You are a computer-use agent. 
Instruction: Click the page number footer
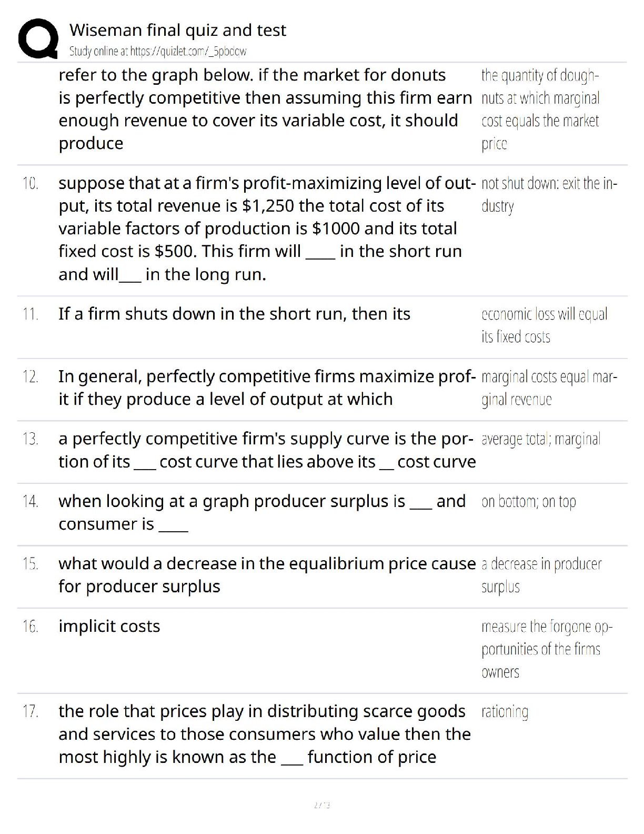point(322,805)
